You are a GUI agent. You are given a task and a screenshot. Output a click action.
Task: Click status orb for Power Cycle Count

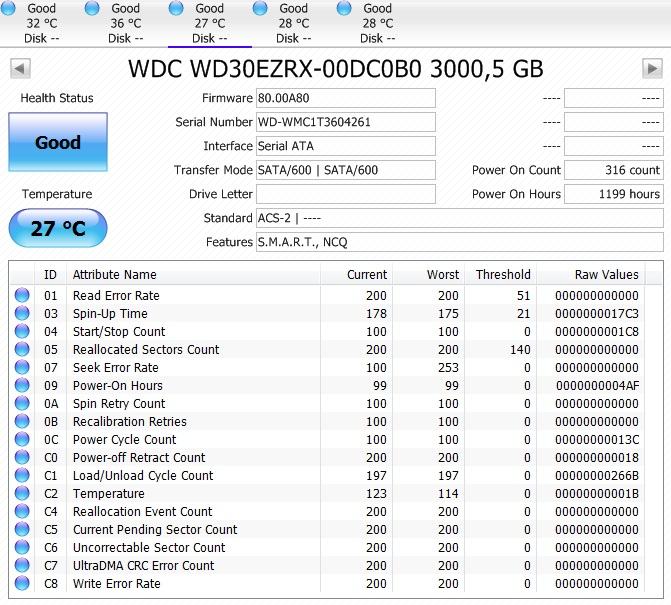pyautogui.click(x=22, y=439)
